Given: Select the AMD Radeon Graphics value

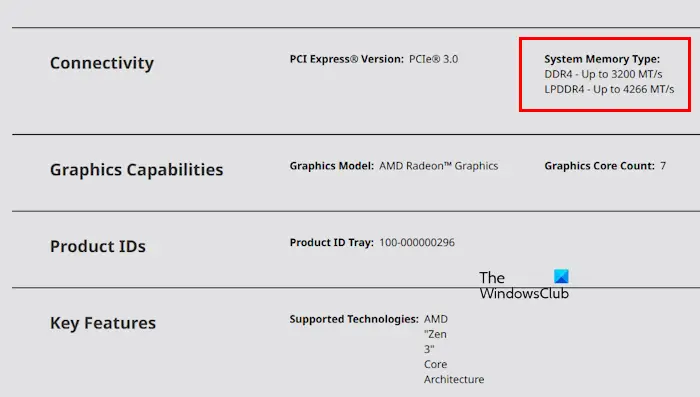Looking at the screenshot, I should pyautogui.click(x=438, y=166).
